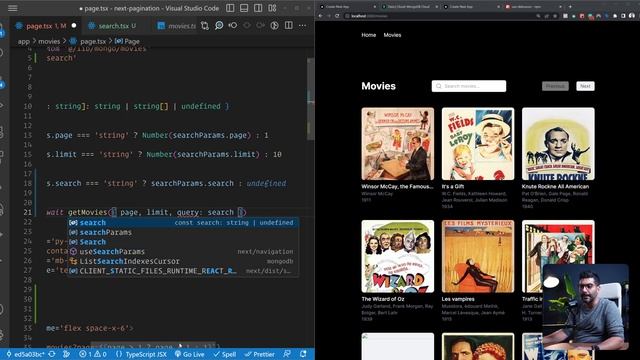The width and height of the screenshot is (640, 360).
Task: Open problems count (1 error, 0 warnings)
Action: tap(93, 354)
